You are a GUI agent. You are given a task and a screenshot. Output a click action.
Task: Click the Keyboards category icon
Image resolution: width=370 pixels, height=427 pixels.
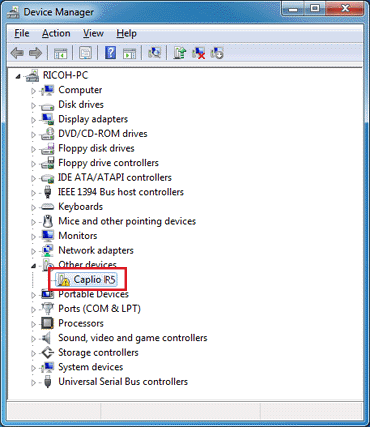pyautogui.click(x=47, y=207)
